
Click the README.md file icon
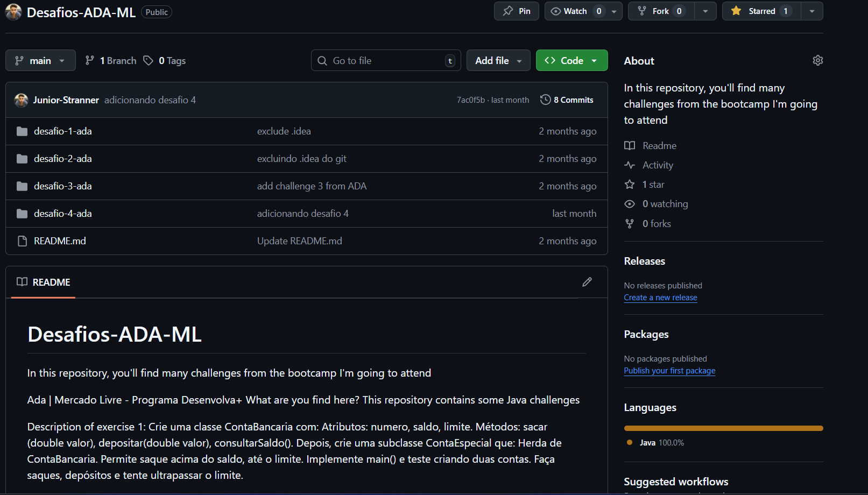tap(22, 241)
